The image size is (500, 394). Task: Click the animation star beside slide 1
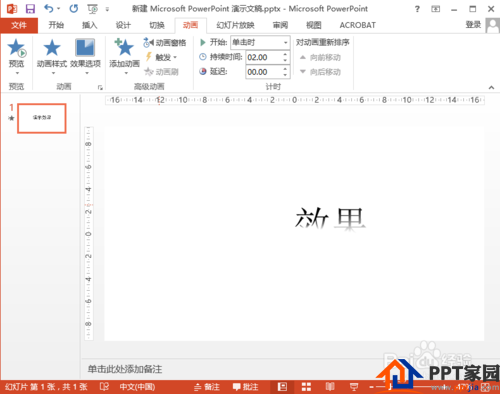pos(12,118)
